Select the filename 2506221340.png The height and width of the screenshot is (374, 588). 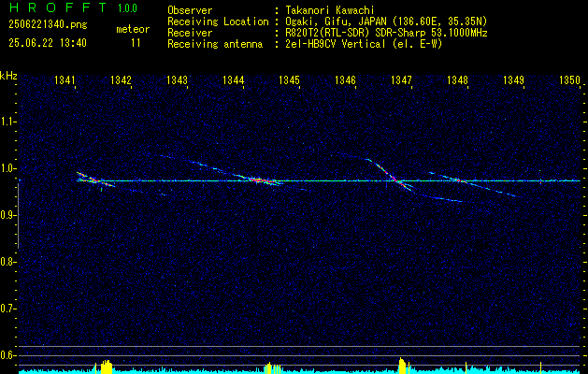(48, 25)
